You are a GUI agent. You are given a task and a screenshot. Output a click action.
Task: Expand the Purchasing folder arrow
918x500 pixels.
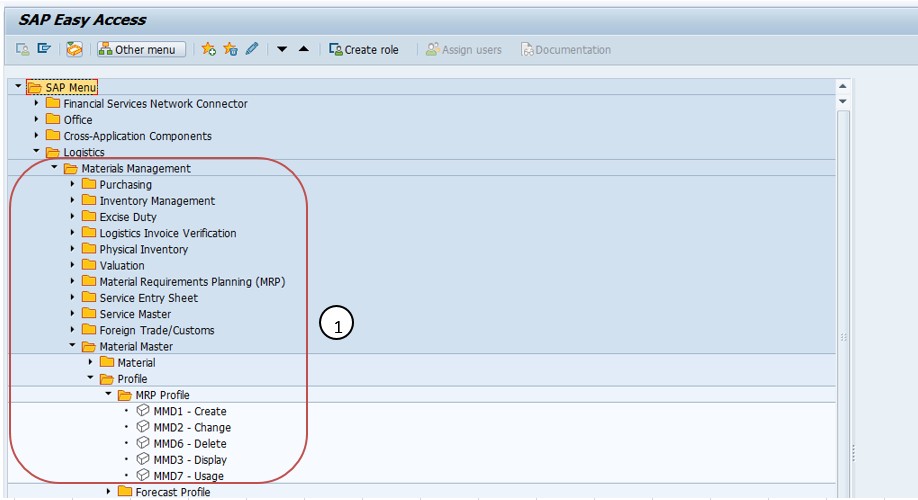[73, 184]
